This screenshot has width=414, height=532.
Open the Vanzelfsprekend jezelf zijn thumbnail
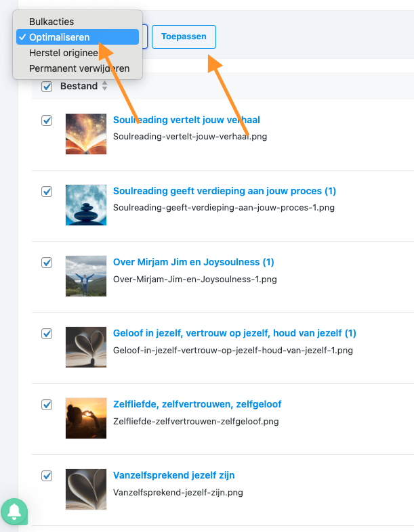(x=86, y=489)
